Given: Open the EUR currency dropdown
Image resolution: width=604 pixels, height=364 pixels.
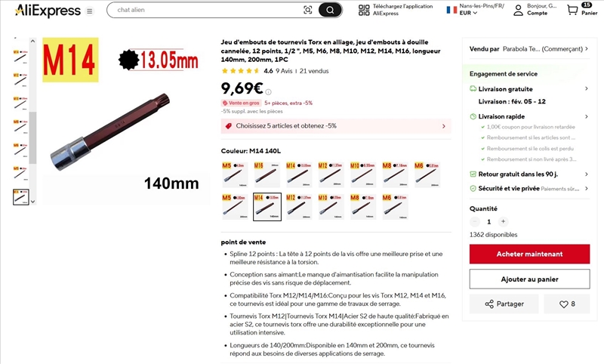Looking at the screenshot, I should pyautogui.click(x=468, y=13).
